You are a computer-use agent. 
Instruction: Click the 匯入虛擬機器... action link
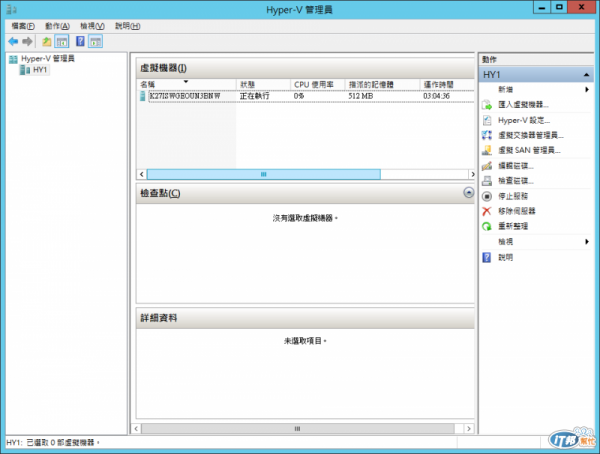click(523, 105)
